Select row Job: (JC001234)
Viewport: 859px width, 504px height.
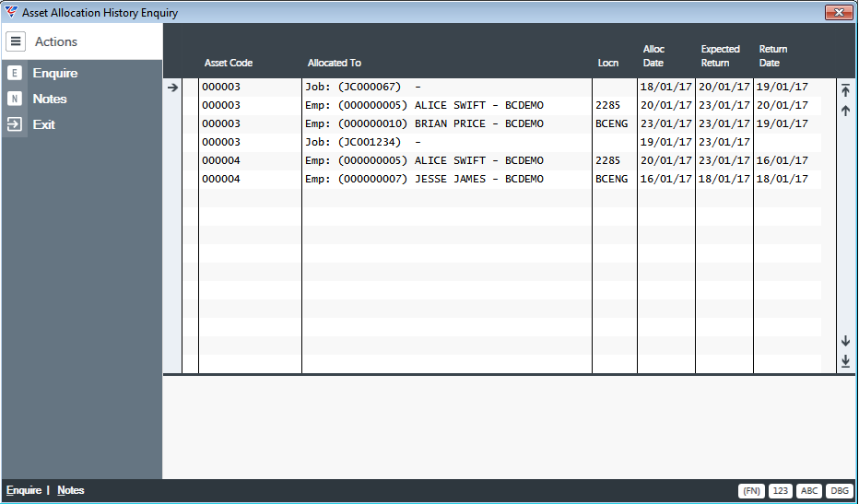click(x=501, y=142)
